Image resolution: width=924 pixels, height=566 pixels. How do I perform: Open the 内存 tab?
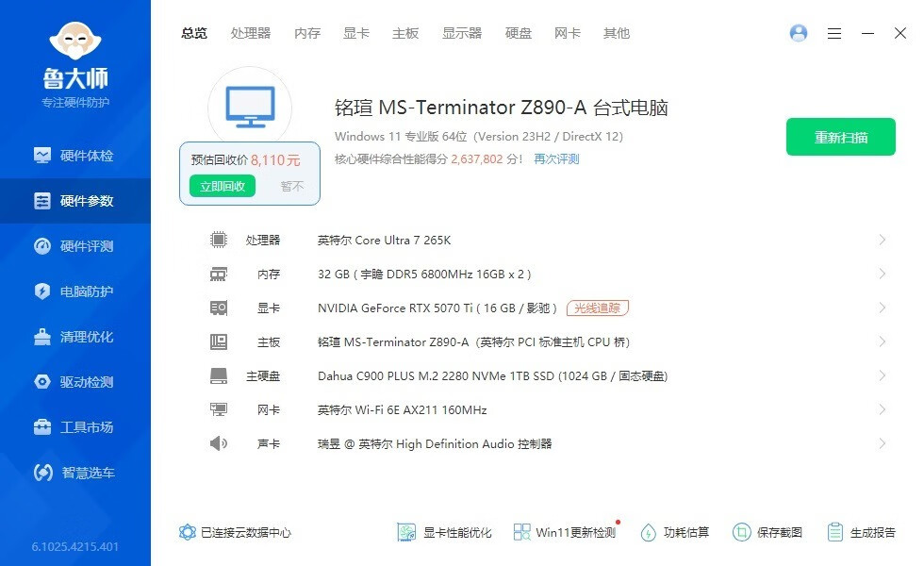[x=307, y=33]
